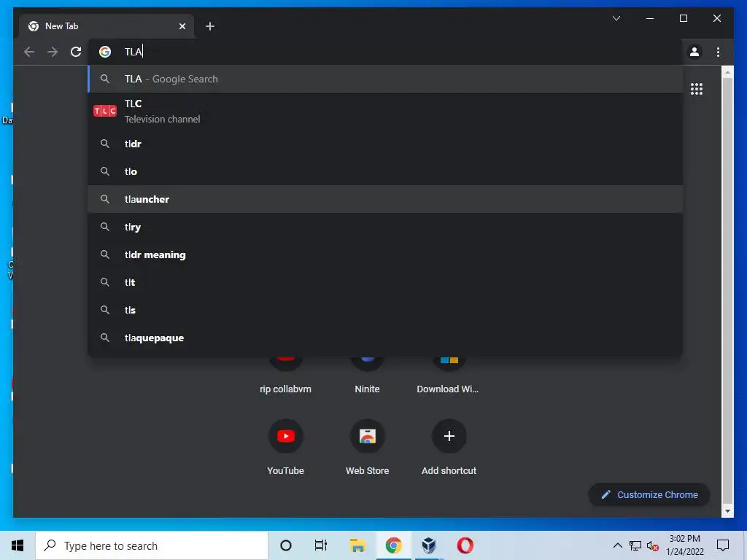Select the 'tlt' suggestion
747x560 pixels.
coord(385,282)
